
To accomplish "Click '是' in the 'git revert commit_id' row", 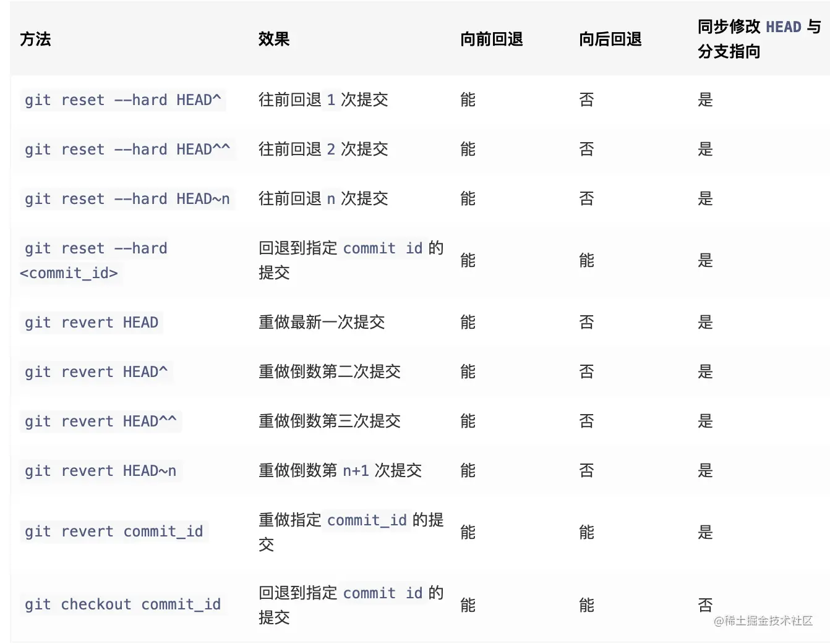I will click(705, 532).
